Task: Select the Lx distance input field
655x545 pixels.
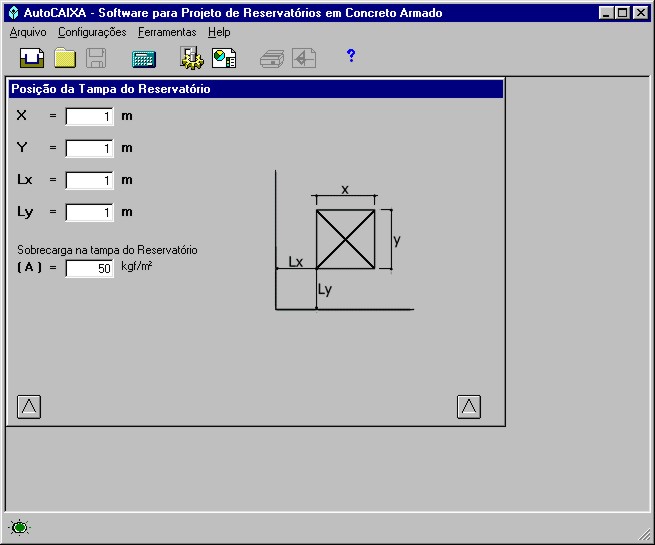Action: (89, 180)
